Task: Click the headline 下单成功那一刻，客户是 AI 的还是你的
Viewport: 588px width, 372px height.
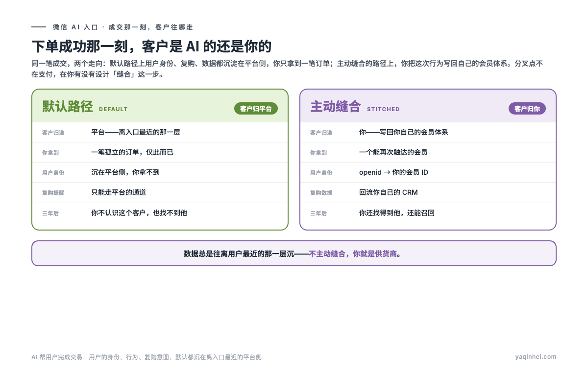Action: tap(151, 46)
